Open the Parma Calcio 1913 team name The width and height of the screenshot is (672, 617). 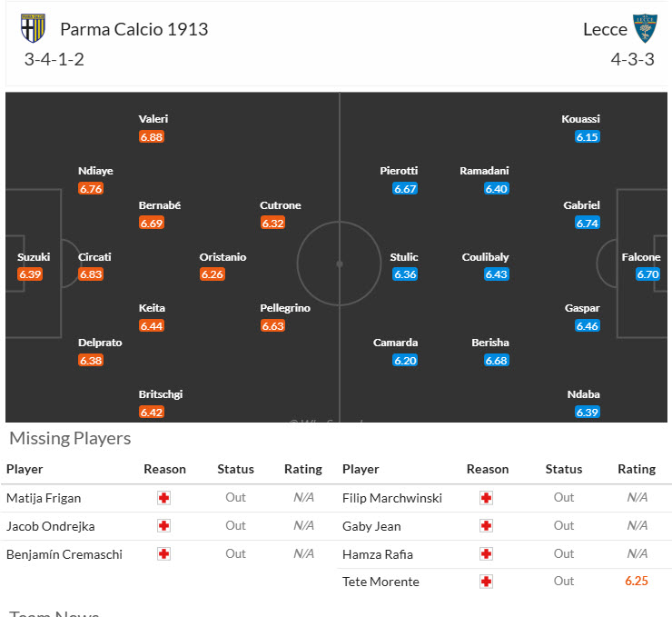[x=134, y=29]
